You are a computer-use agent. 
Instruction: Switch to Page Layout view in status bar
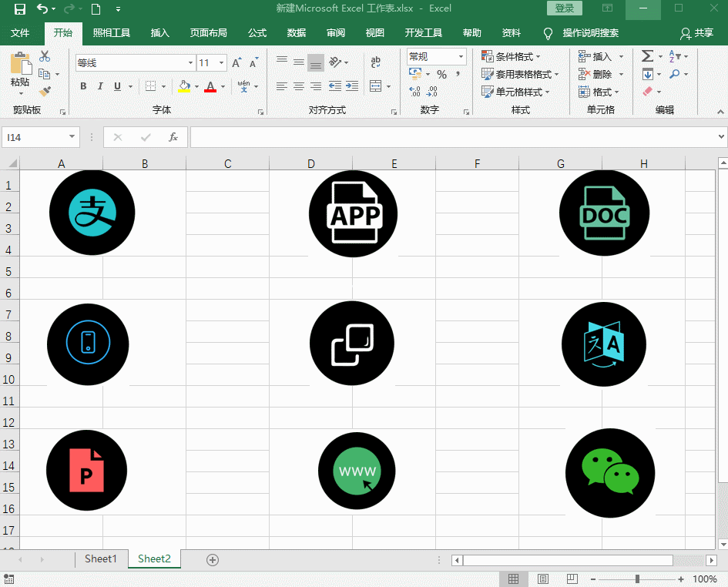(543, 579)
